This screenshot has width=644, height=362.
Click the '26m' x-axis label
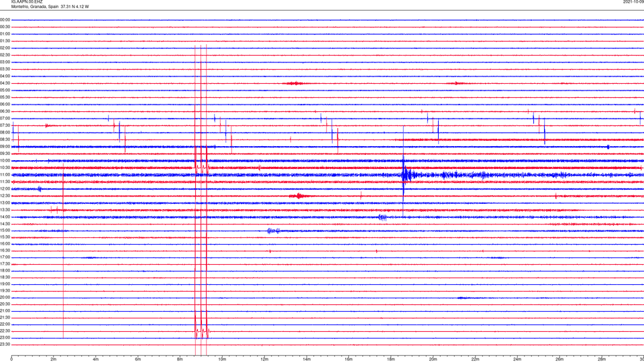(x=559, y=359)
